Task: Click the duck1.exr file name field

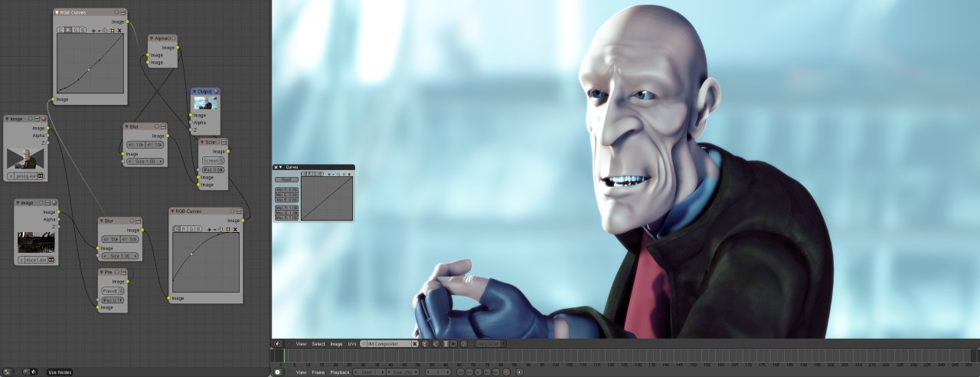Action: (x=35, y=261)
